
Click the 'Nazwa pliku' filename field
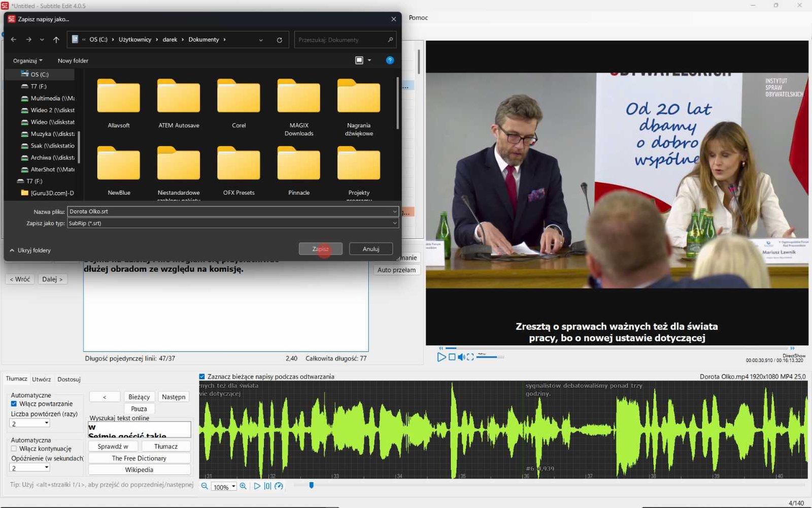pos(233,211)
